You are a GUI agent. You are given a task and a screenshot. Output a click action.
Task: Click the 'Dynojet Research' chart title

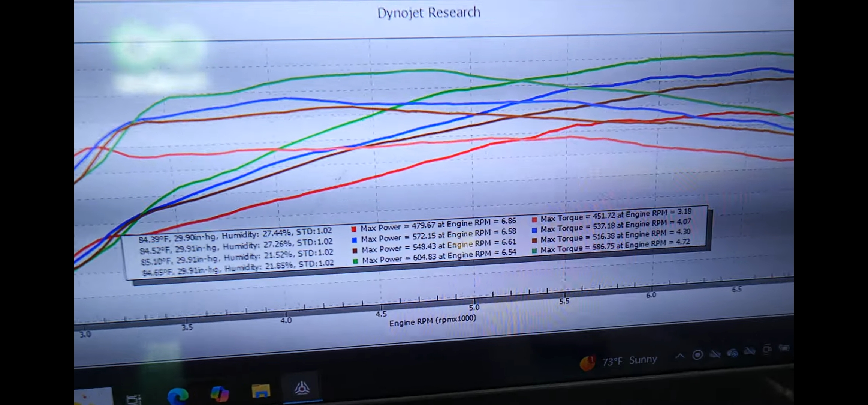429,13
